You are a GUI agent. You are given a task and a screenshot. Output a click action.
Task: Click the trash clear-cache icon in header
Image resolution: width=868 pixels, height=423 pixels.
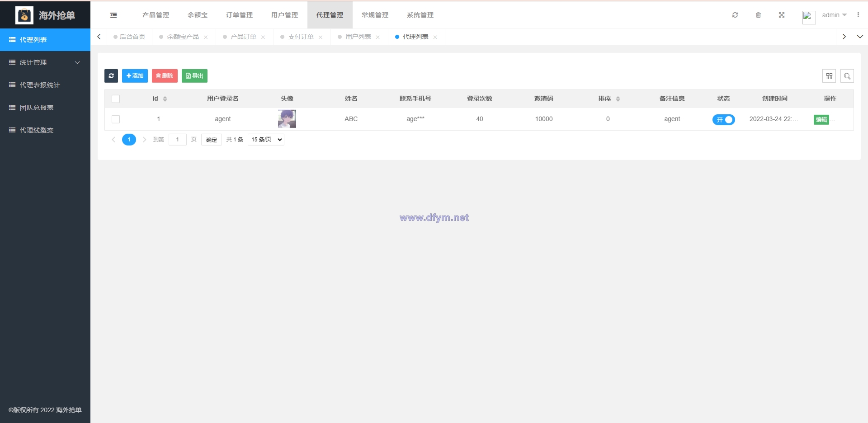(x=758, y=15)
